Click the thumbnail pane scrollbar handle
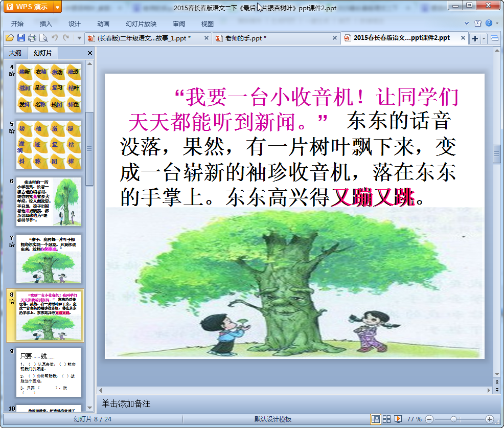 tap(89, 149)
